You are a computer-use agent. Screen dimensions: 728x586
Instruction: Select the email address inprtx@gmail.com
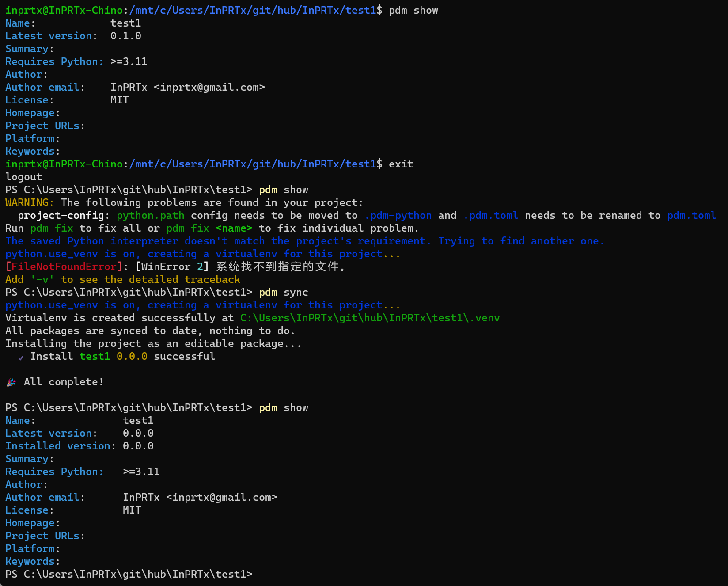[x=212, y=87]
